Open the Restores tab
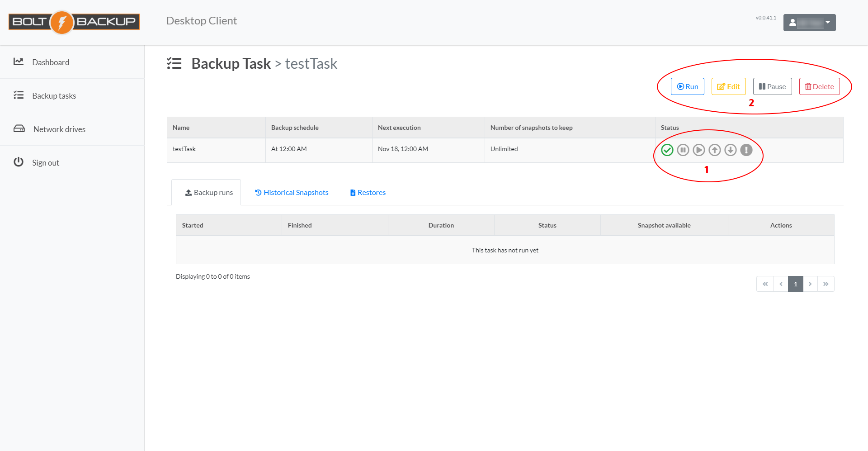Image resolution: width=868 pixels, height=451 pixels. pyautogui.click(x=368, y=193)
